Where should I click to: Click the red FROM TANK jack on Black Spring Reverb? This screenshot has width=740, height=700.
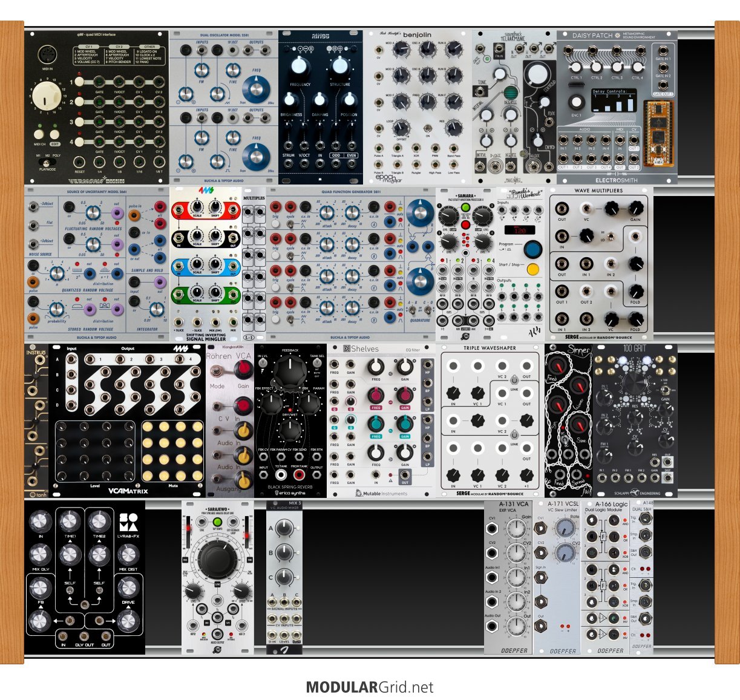tap(299, 476)
